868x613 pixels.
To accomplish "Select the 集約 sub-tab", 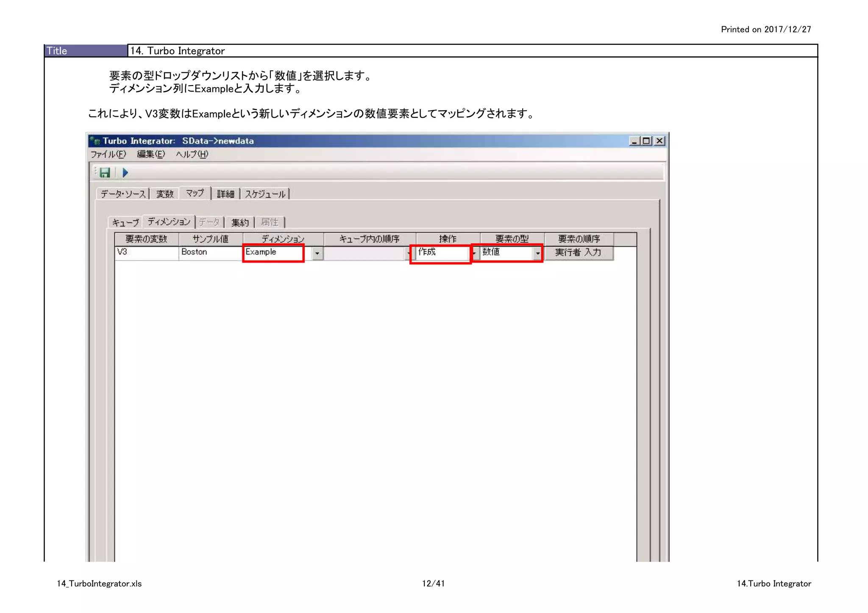I will click(x=240, y=222).
